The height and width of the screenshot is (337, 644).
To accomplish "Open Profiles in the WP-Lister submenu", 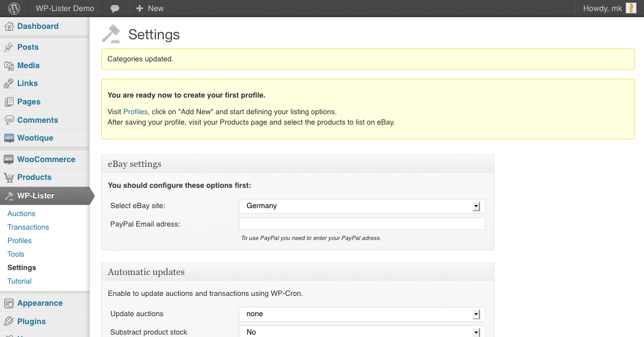I will [19, 241].
